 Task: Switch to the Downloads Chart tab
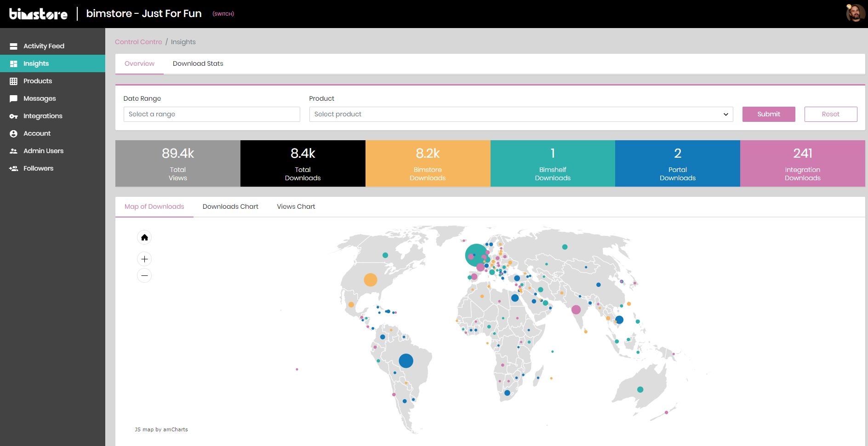(230, 206)
